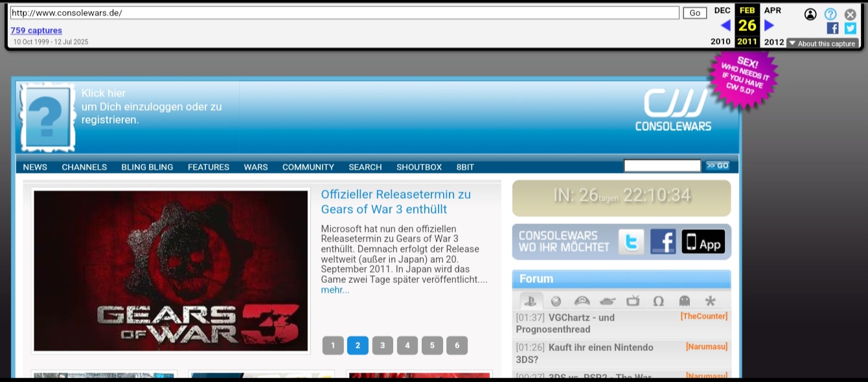Open the Wayback Machine user account icon
The image size is (868, 382).
pos(810,14)
